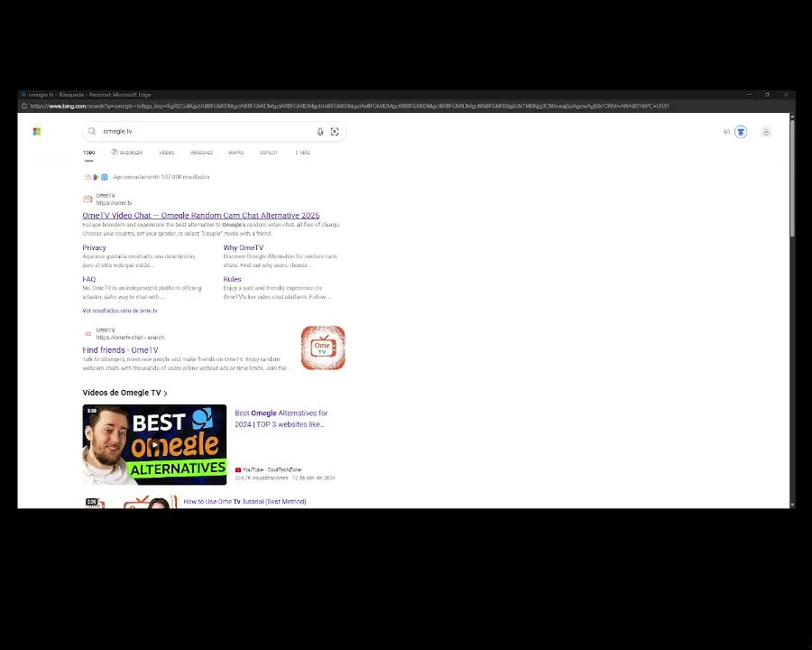Image resolution: width=812 pixels, height=650 pixels.
Task: Open the Rules sitelink
Action: pyautogui.click(x=232, y=279)
